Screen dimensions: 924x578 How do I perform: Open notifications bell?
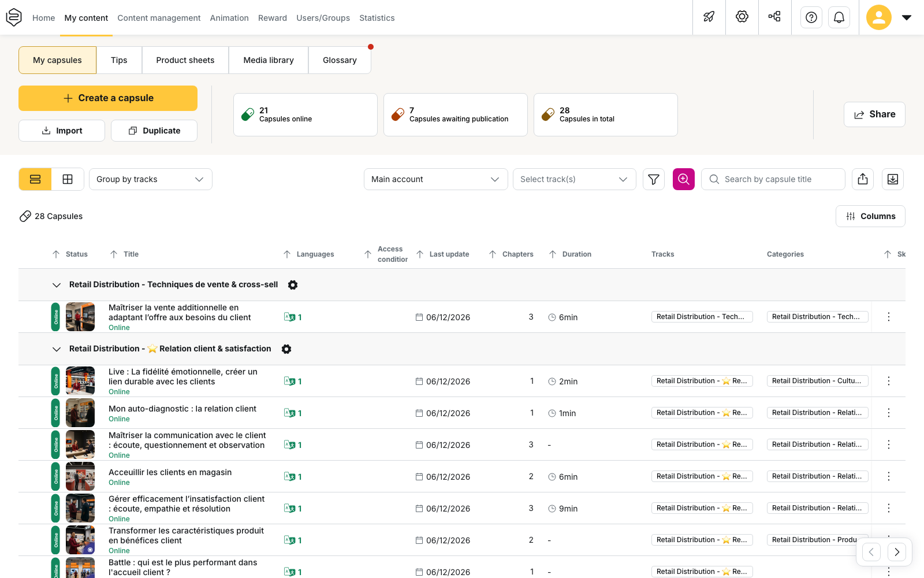click(x=839, y=17)
